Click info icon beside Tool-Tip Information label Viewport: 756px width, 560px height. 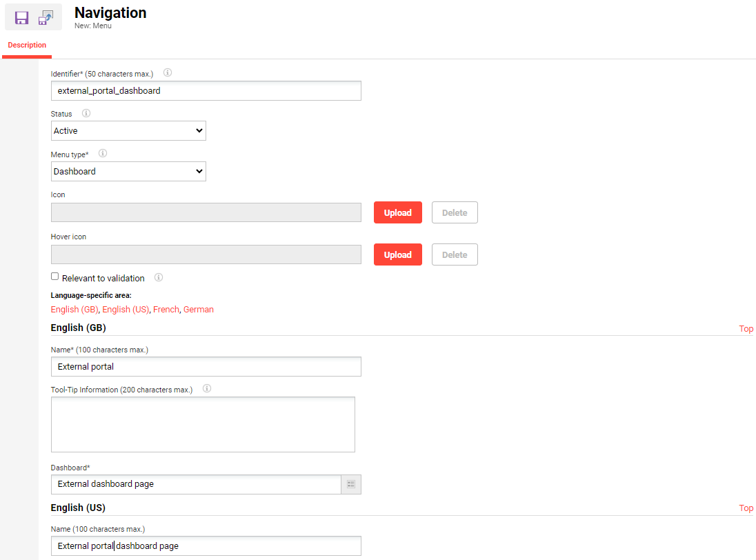206,389
